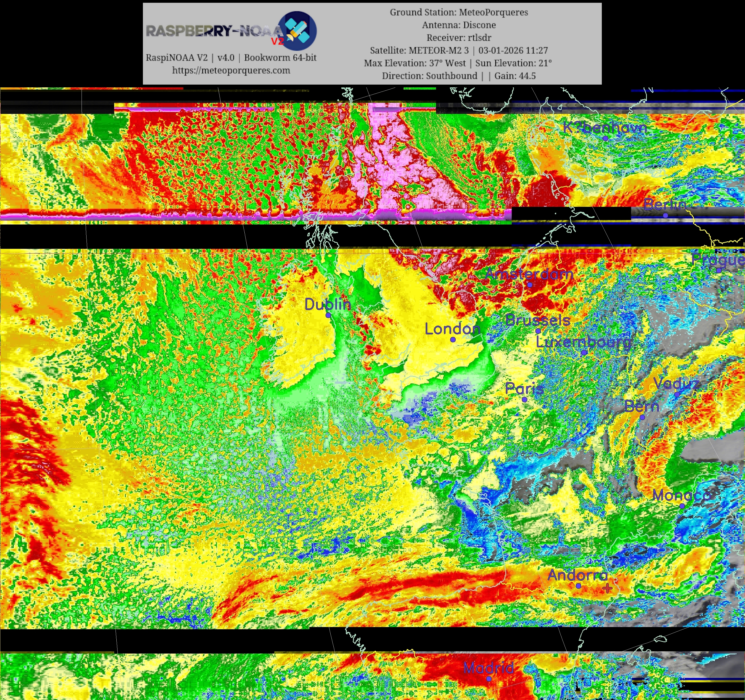Click the Paris city marker dot
Viewport: 745px width, 700px height.
click(x=525, y=400)
